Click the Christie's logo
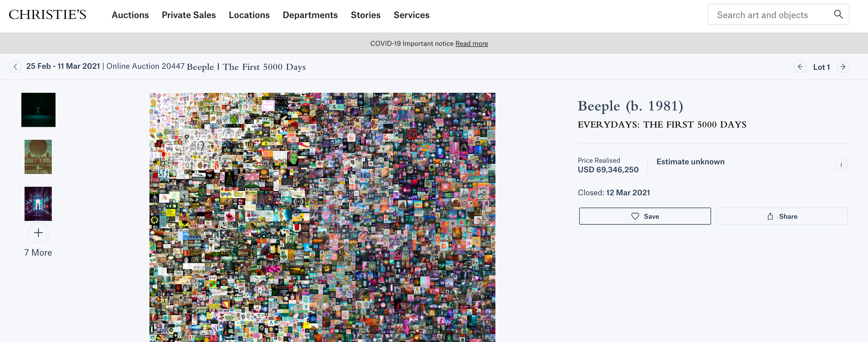The width and height of the screenshot is (868, 342). 47,15
